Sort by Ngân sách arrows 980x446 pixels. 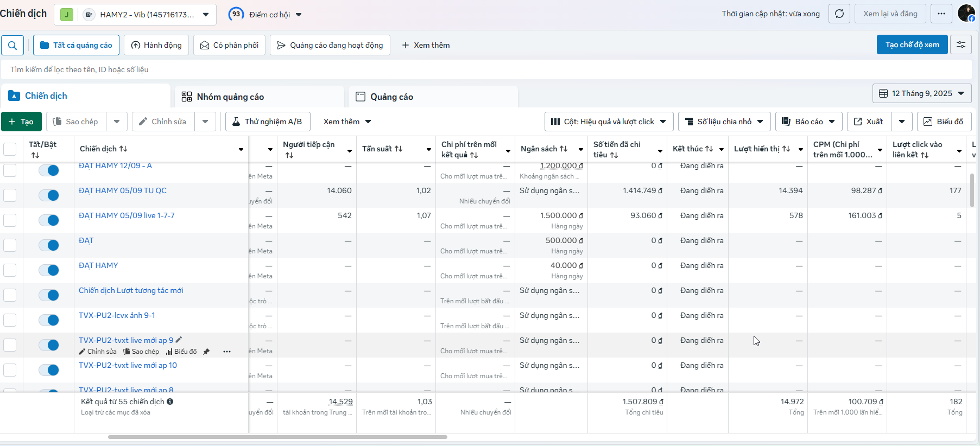tap(564, 149)
